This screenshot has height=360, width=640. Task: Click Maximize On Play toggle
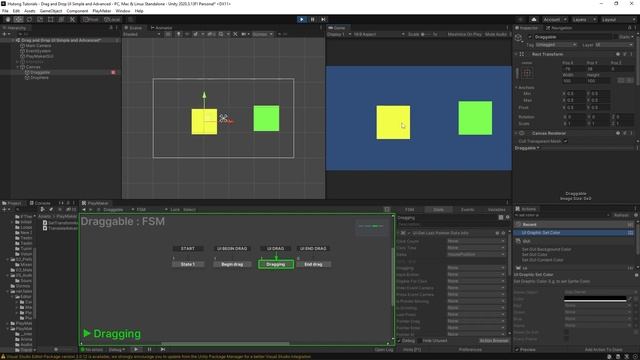464,34
